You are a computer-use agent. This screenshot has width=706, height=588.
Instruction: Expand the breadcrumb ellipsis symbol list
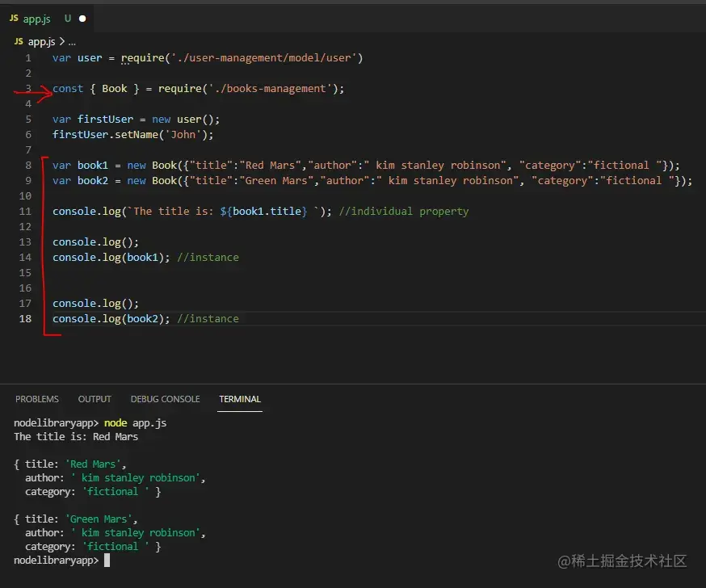[x=72, y=41]
